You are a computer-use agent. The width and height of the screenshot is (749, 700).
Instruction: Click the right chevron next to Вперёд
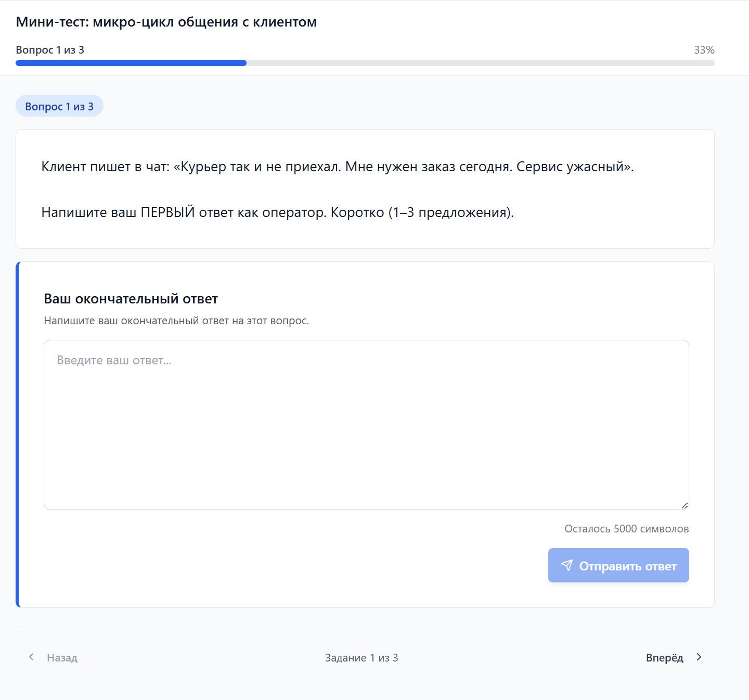[699, 657]
